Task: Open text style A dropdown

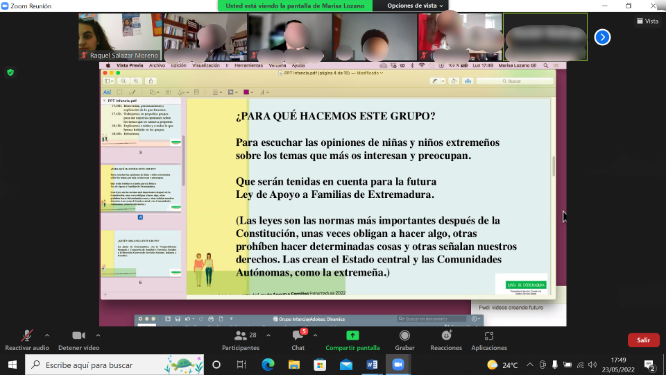Action: click(264, 92)
